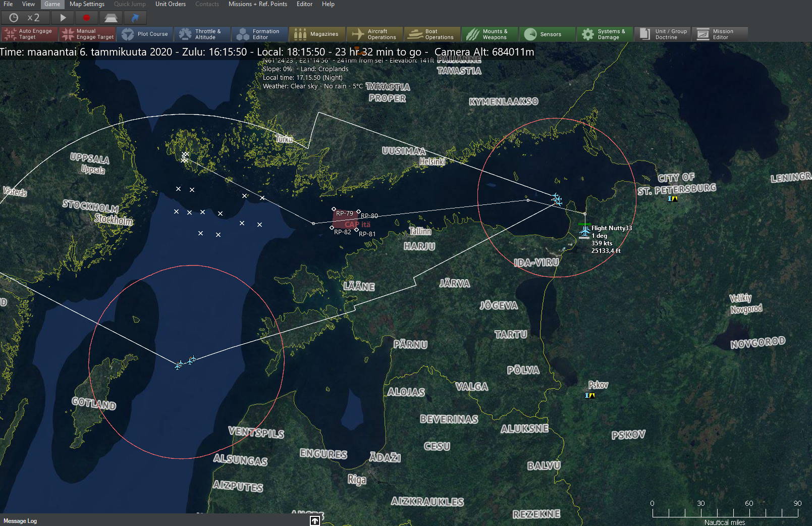Select Auto Engage Target
The width and height of the screenshot is (812, 526).
click(x=29, y=34)
